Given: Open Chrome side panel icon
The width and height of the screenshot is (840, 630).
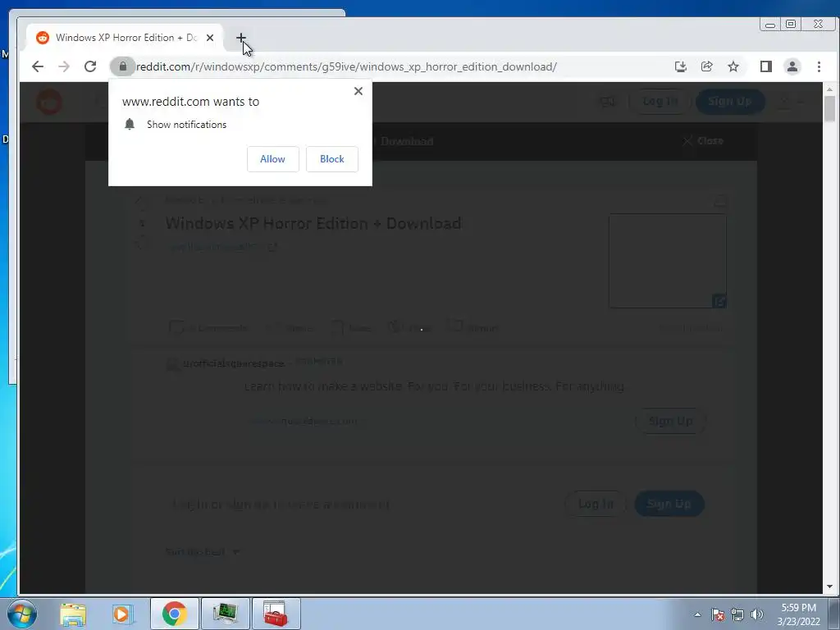Looking at the screenshot, I should tap(766, 66).
